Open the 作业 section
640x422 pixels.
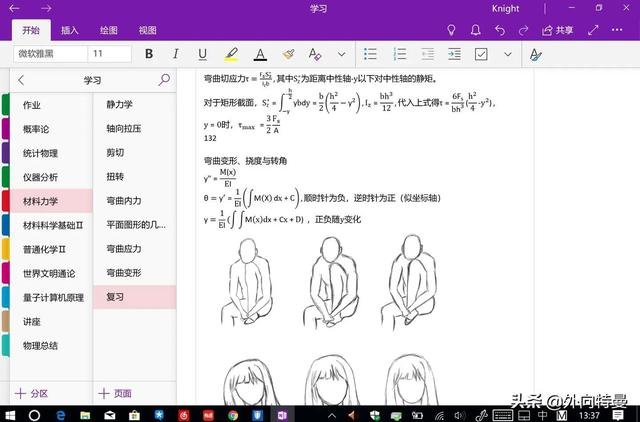tap(51, 105)
